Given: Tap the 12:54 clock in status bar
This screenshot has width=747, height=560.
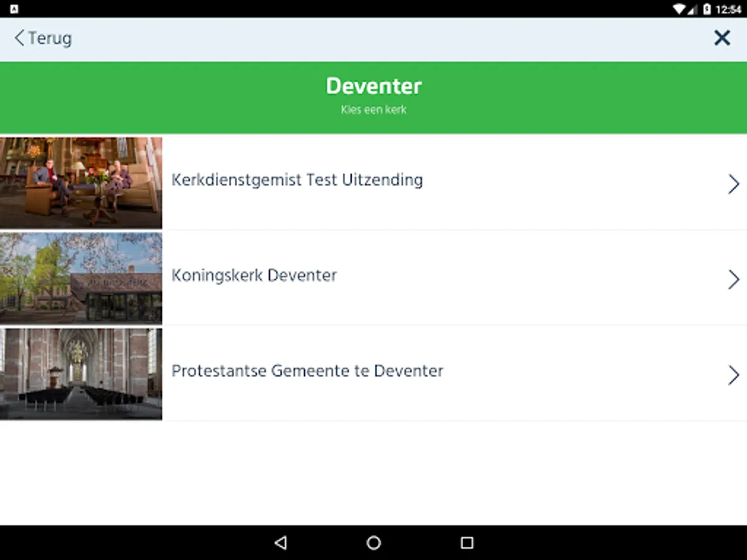Looking at the screenshot, I should (x=728, y=9).
